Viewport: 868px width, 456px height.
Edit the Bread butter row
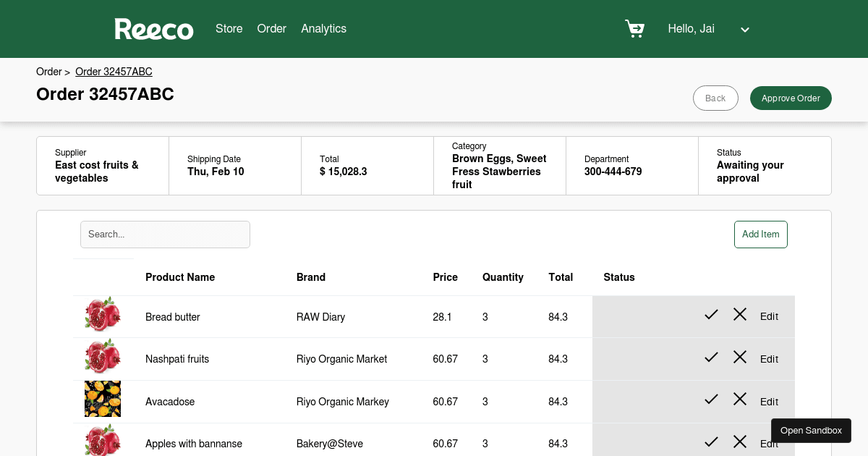click(769, 316)
